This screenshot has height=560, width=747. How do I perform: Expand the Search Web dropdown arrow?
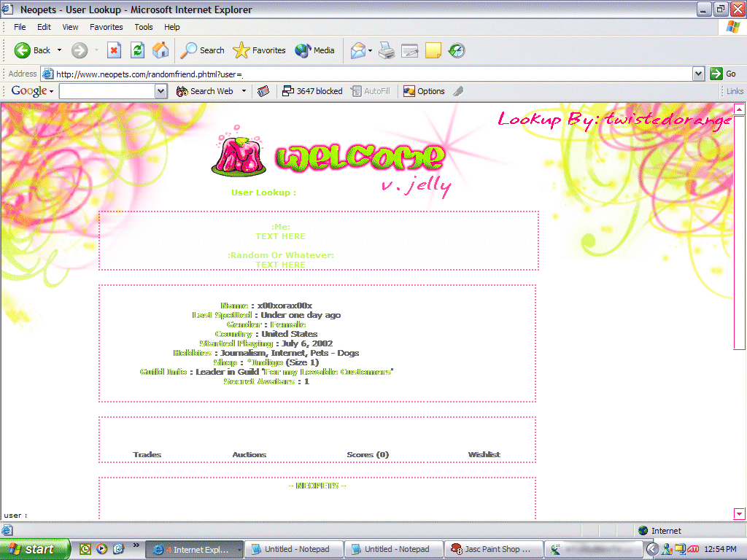(x=244, y=91)
